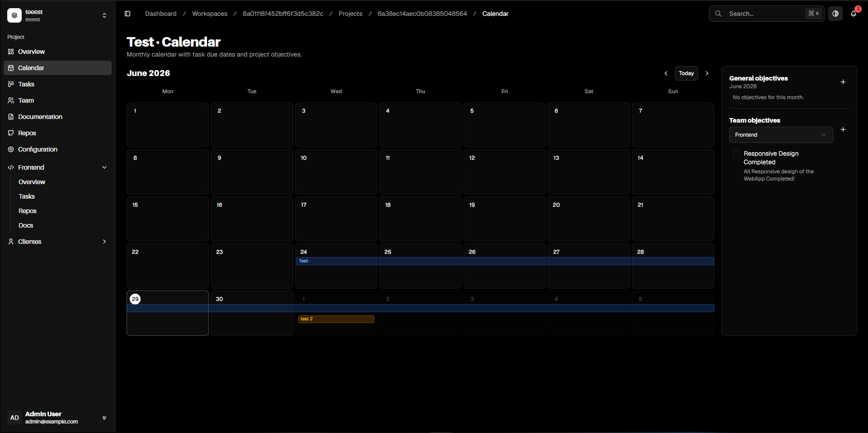The width and height of the screenshot is (868, 433).
Task: Click the 'June 2026' month heading
Action: tap(148, 73)
